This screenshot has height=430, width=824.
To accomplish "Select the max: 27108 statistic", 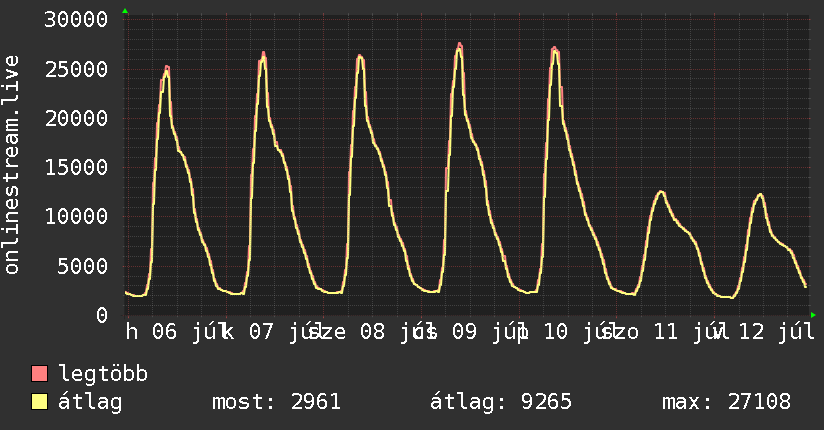I will pyautogui.click(x=726, y=402).
